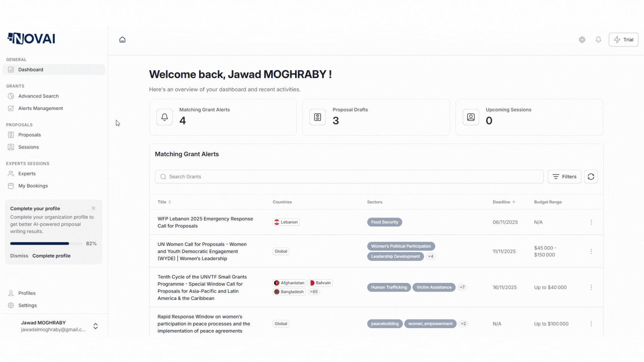Open row actions for Rapid Response Window
Screen dimensions: 644x362
tap(591, 324)
